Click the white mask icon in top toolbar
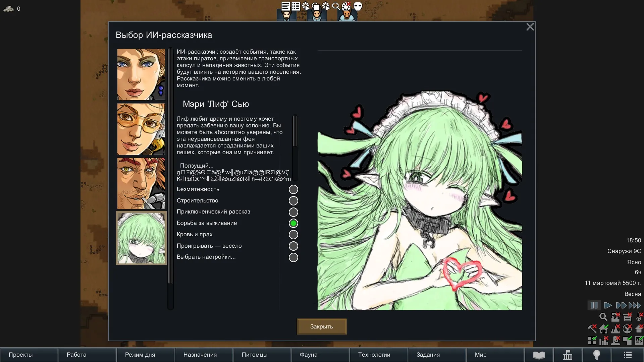Image resolution: width=644 pixels, height=362 pixels. [358, 6]
